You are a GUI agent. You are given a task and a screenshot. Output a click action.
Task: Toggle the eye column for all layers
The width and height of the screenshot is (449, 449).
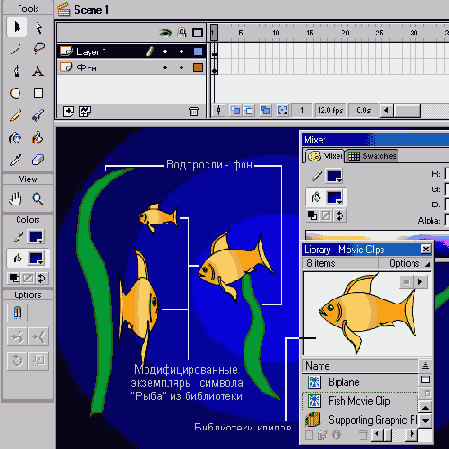click(165, 33)
